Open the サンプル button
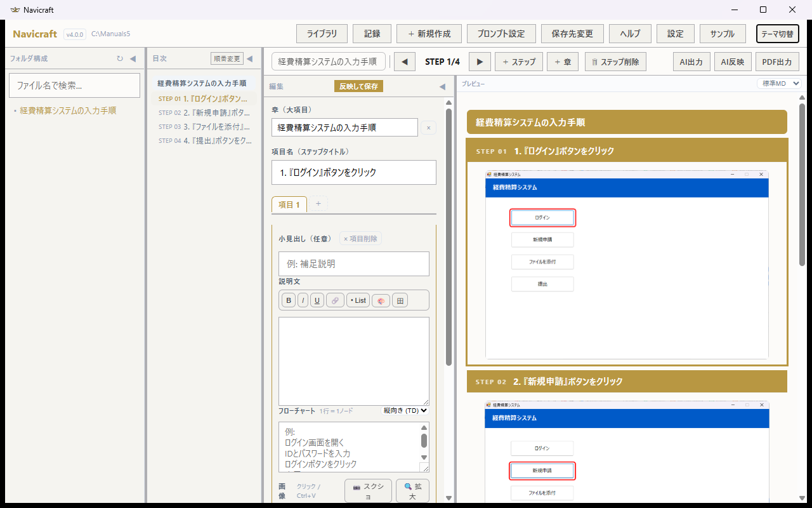The height and width of the screenshot is (508, 812). coord(723,34)
